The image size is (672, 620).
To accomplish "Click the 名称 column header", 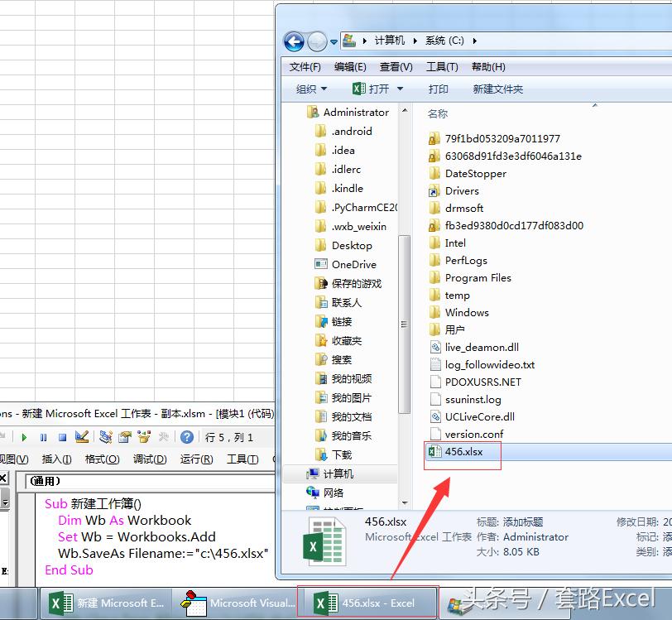I will (438, 113).
